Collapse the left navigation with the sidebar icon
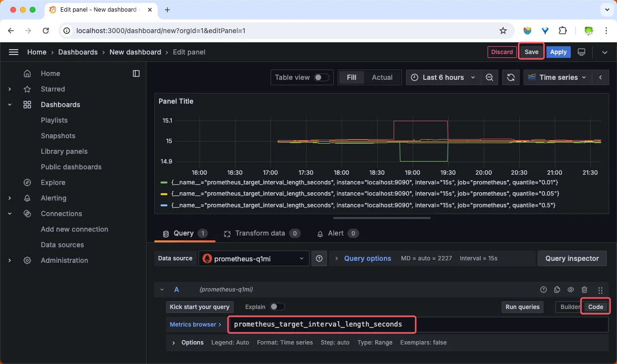The height and width of the screenshot is (364, 617). click(x=136, y=73)
